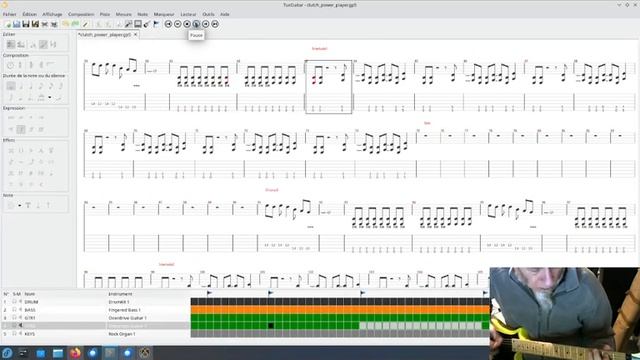640x360 pixels.
Task: Open the Fedora start menu in taskbar
Action: tap(7, 353)
